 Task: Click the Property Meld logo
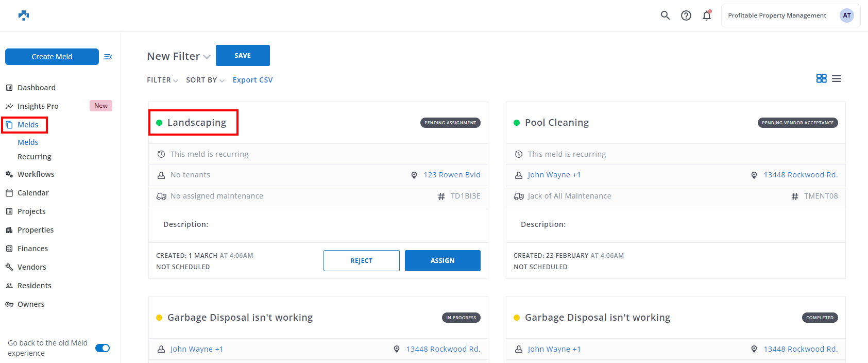(x=24, y=15)
